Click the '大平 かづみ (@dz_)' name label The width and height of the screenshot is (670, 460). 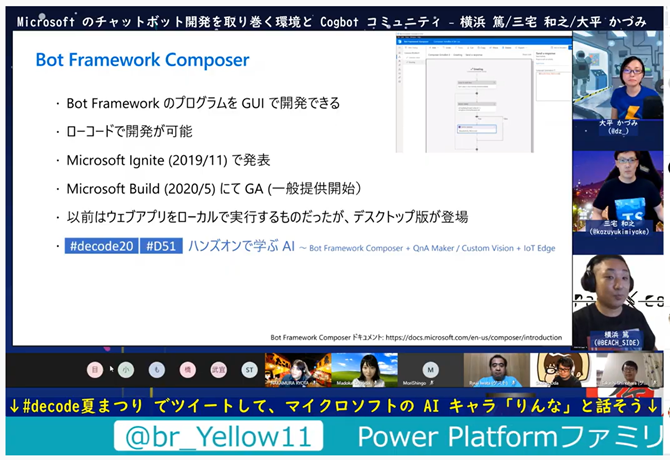[618, 127]
